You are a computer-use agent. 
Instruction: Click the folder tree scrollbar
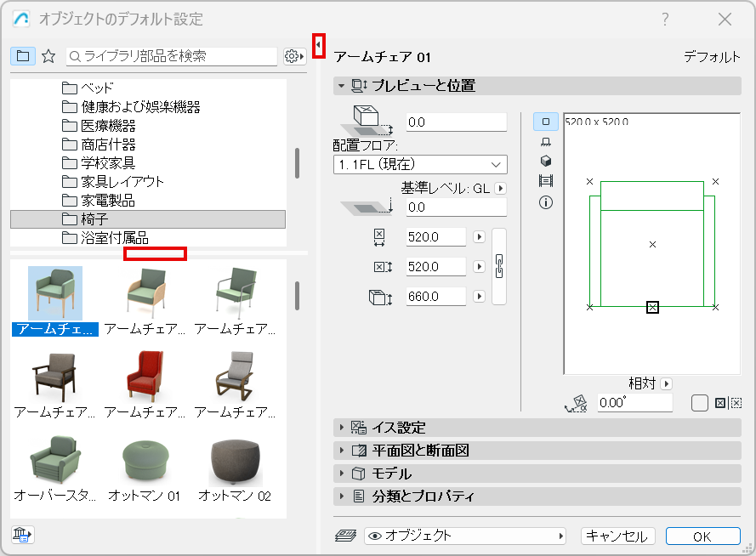coord(297,163)
